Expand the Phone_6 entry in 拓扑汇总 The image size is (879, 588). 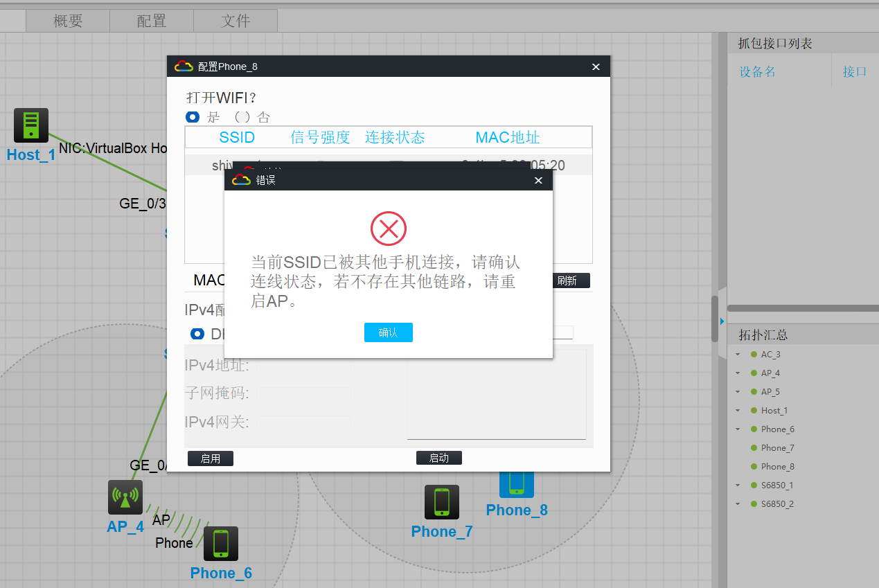coord(738,429)
